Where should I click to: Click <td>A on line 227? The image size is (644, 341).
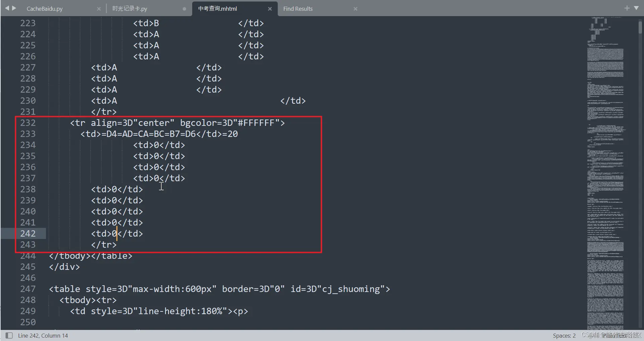click(x=104, y=67)
